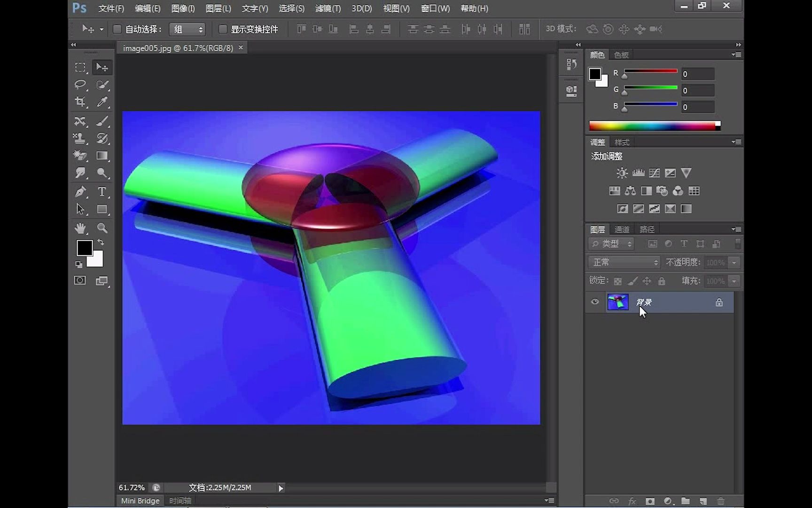
Task: Select the Quick Selection tool
Action: pyautogui.click(x=102, y=85)
